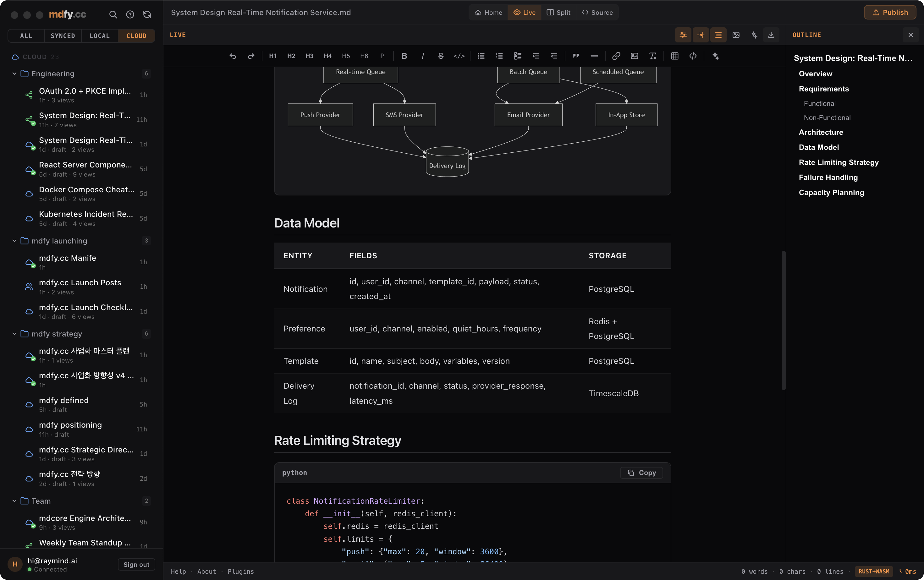Collapse the mdfy strategy folder
The height and width of the screenshot is (580, 924).
(x=14, y=334)
